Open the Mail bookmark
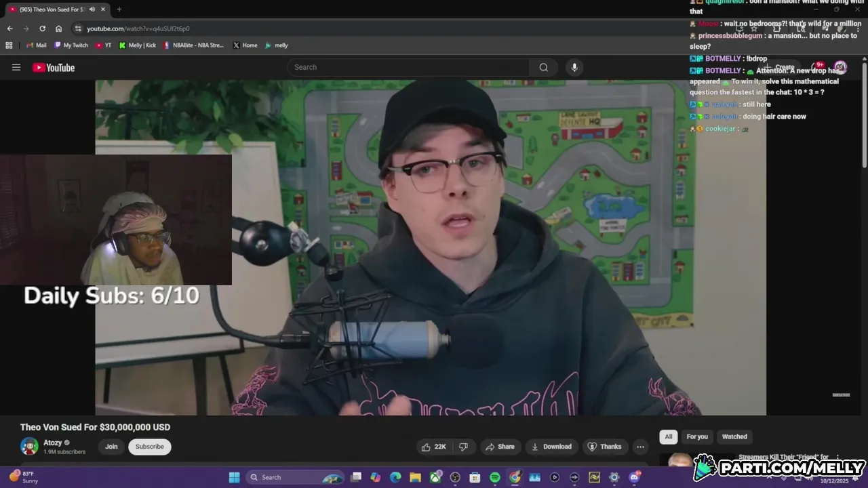 click(37, 45)
